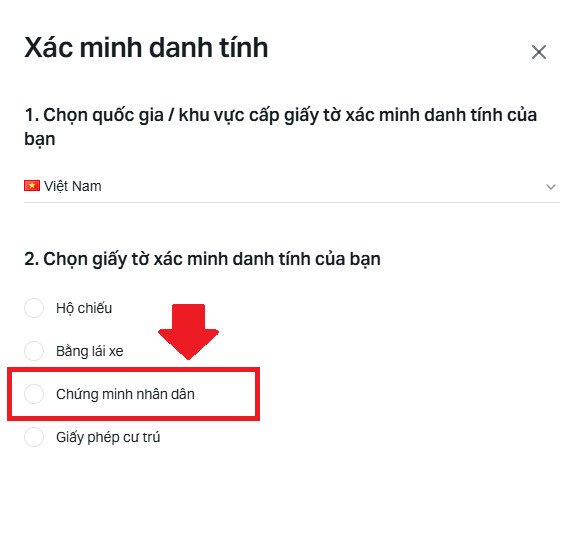Viewport: 585px width, 539px height.
Task: Click the large red downward arrow
Action: (188, 332)
